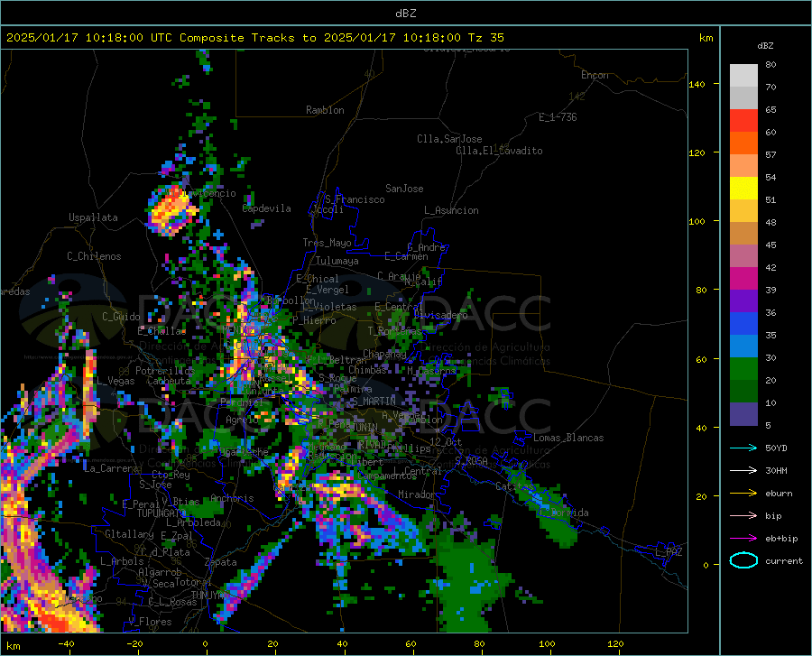The height and width of the screenshot is (656, 812).
Task: Pick the 48 dBZ gold swatch
Action: coord(743,211)
